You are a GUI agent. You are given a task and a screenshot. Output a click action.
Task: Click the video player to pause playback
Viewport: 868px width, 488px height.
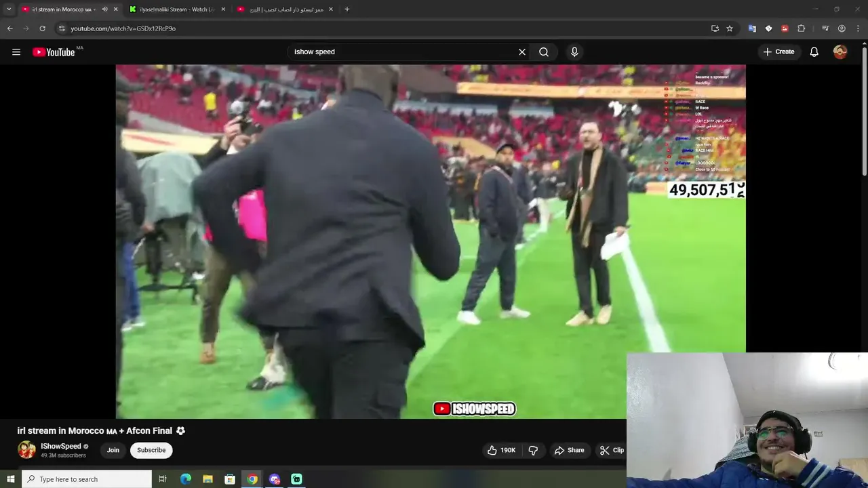point(431,241)
